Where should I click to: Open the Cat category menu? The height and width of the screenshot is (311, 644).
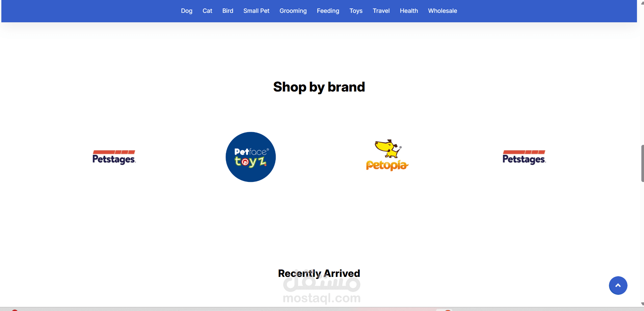(x=207, y=11)
